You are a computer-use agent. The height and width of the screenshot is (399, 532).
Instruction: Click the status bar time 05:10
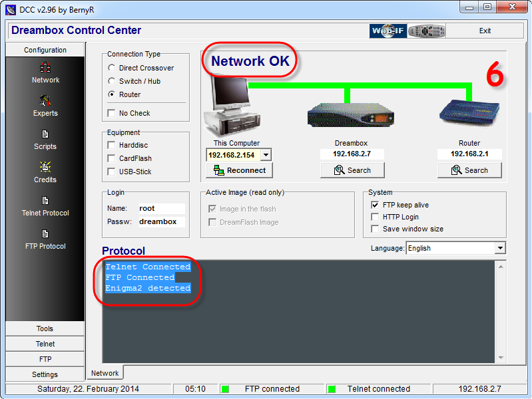tap(196, 389)
